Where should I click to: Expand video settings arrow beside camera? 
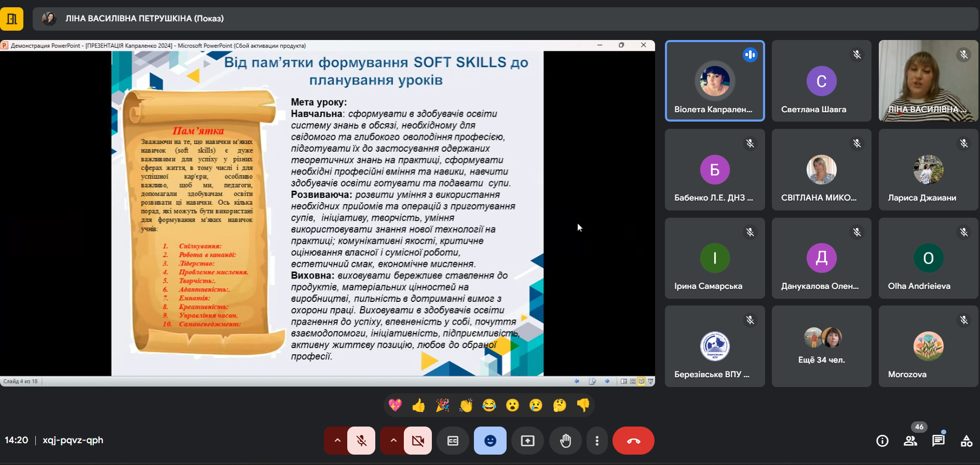click(x=393, y=441)
